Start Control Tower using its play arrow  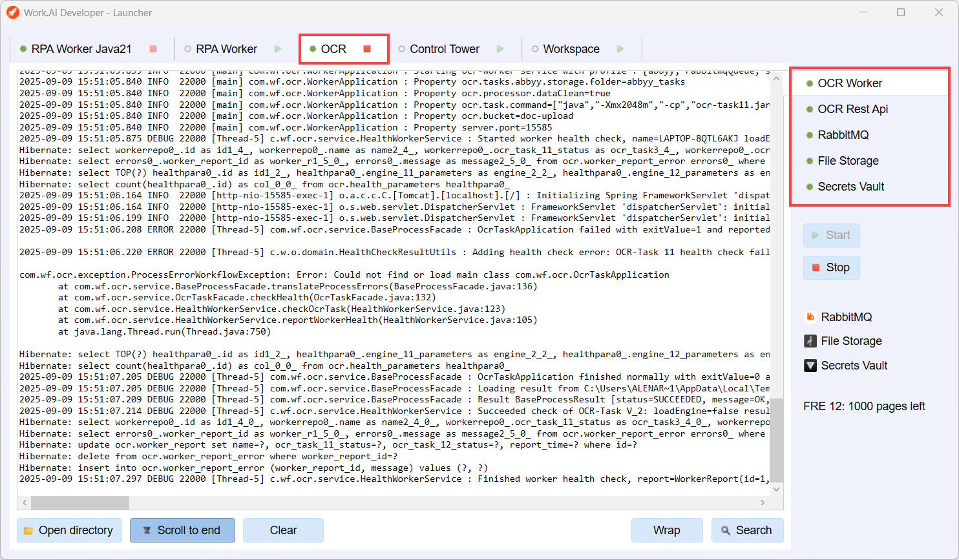tap(500, 49)
